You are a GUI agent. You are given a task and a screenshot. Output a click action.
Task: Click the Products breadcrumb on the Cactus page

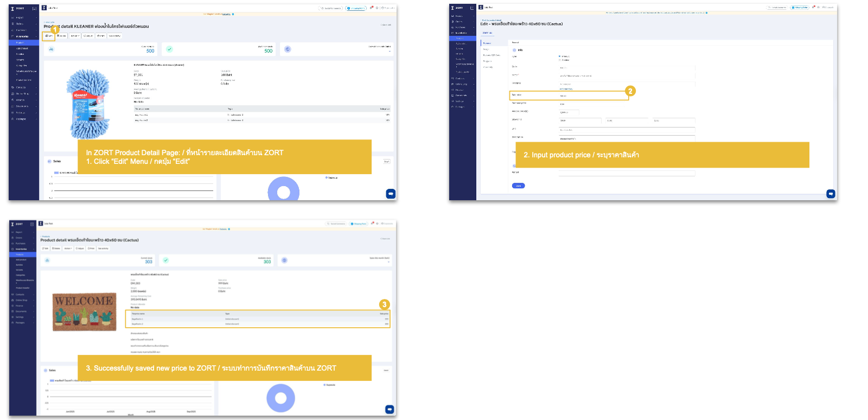[47, 236]
